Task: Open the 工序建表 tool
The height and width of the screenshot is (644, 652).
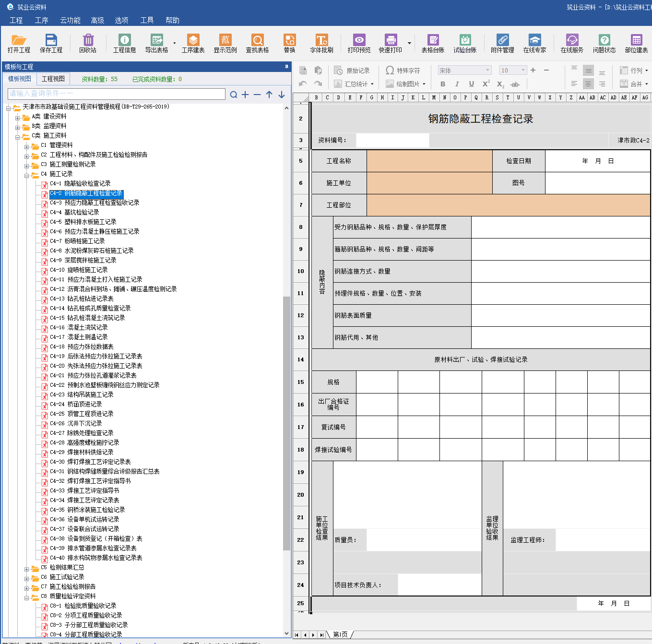Action: (193, 43)
